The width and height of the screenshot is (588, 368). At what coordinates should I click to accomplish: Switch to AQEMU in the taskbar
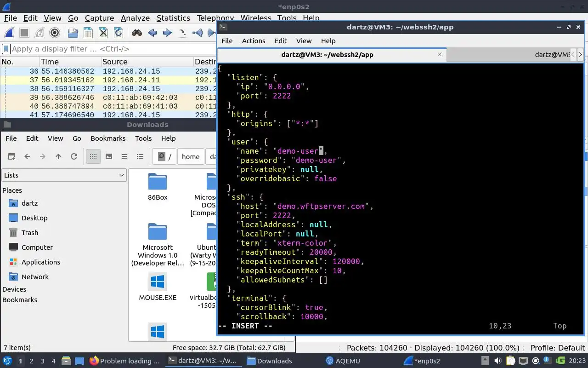pos(343,361)
